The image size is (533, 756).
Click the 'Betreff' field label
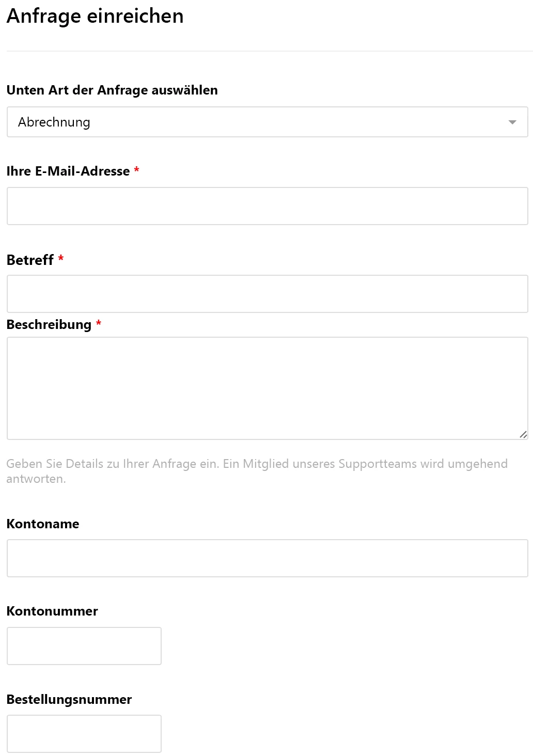[x=30, y=260]
